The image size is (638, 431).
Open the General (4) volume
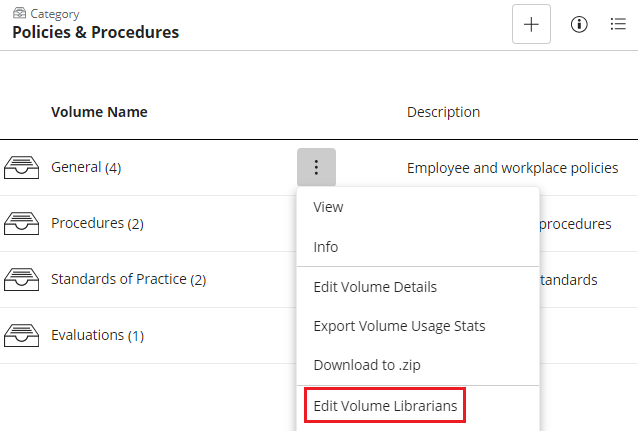[x=86, y=167]
